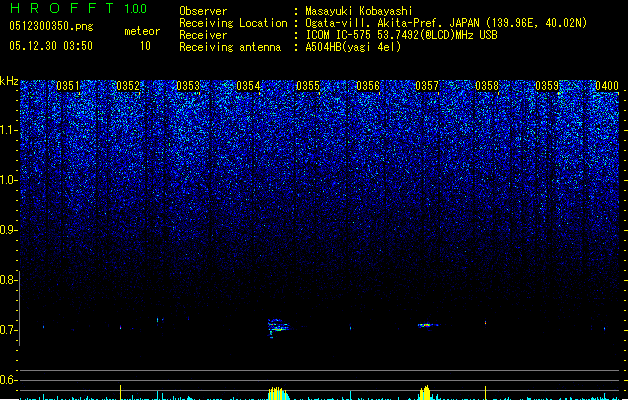Click the 0357 time marker
Screen dimensions: 629x400
(427, 85)
